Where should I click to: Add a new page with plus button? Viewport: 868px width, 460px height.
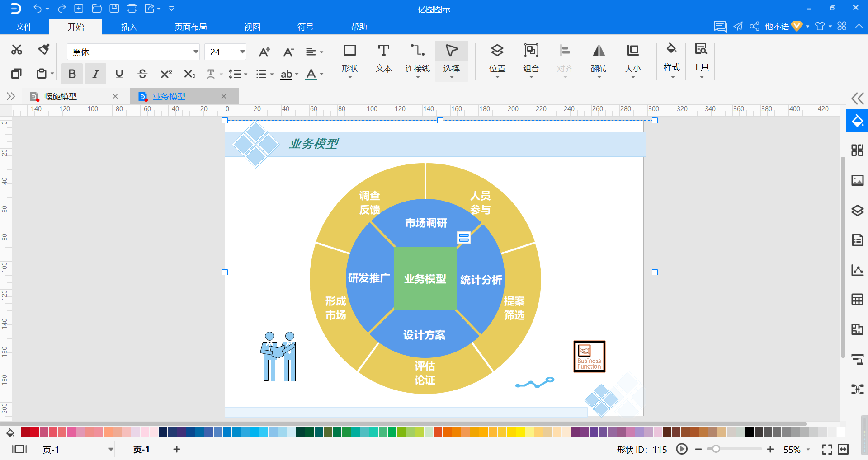tap(177, 449)
